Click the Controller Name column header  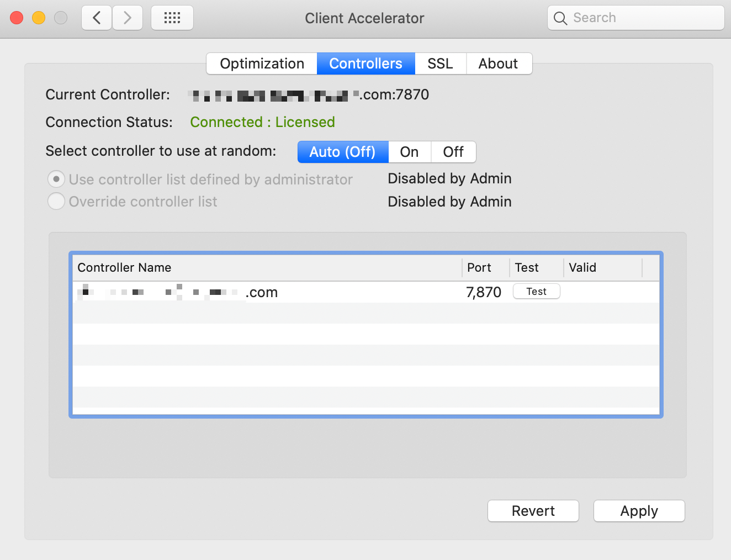[267, 268]
